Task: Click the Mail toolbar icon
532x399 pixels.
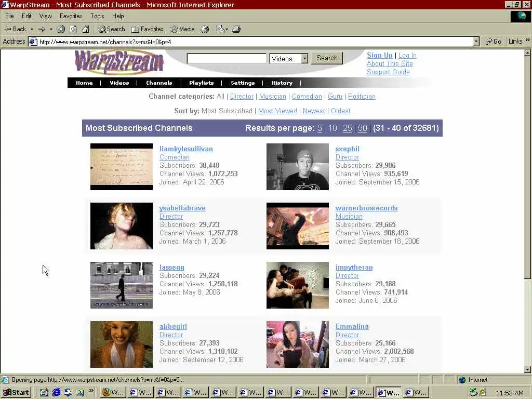Action: click(220, 29)
